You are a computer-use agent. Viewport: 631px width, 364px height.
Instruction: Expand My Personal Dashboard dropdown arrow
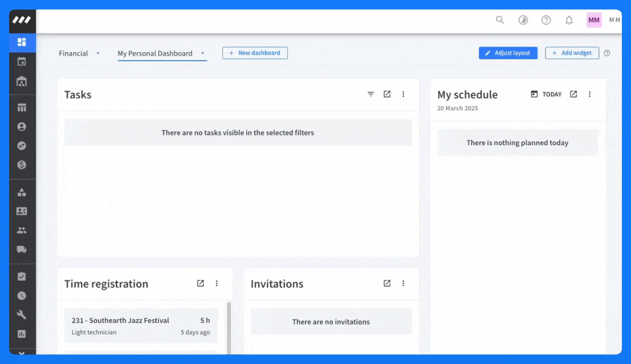(202, 53)
